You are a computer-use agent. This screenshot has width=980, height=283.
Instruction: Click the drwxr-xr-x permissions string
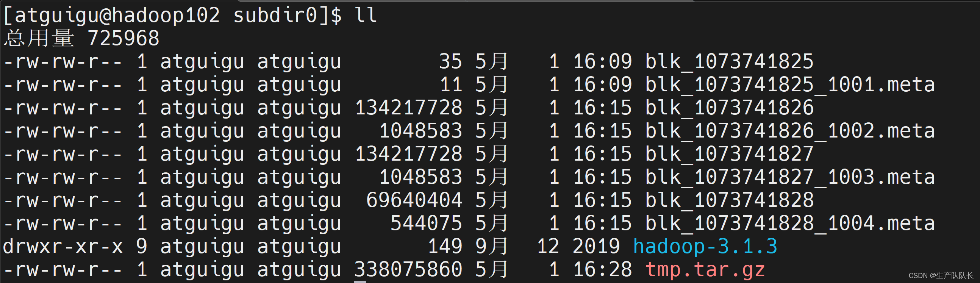tap(63, 247)
